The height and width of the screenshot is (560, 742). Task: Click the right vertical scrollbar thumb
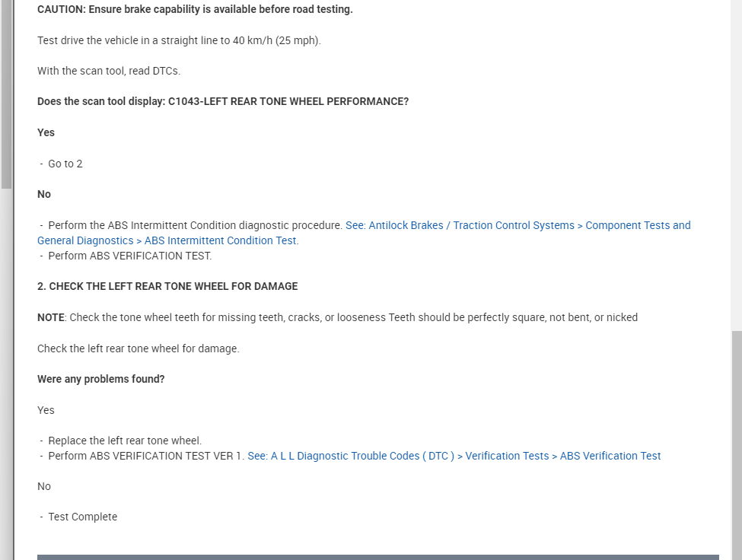pyautogui.click(x=736, y=445)
